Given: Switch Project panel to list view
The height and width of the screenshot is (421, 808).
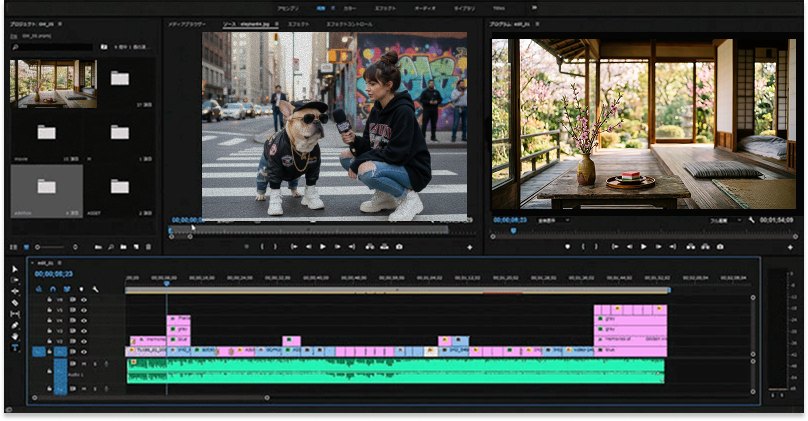Looking at the screenshot, I should click(x=14, y=247).
